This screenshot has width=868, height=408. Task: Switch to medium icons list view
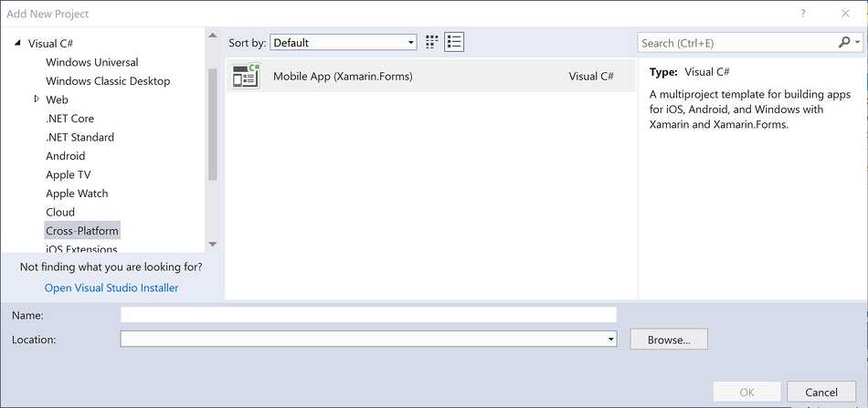454,42
